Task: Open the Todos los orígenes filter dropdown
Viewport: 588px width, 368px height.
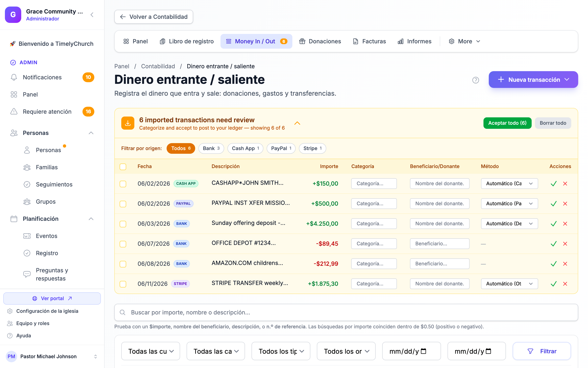Action: [x=346, y=351]
